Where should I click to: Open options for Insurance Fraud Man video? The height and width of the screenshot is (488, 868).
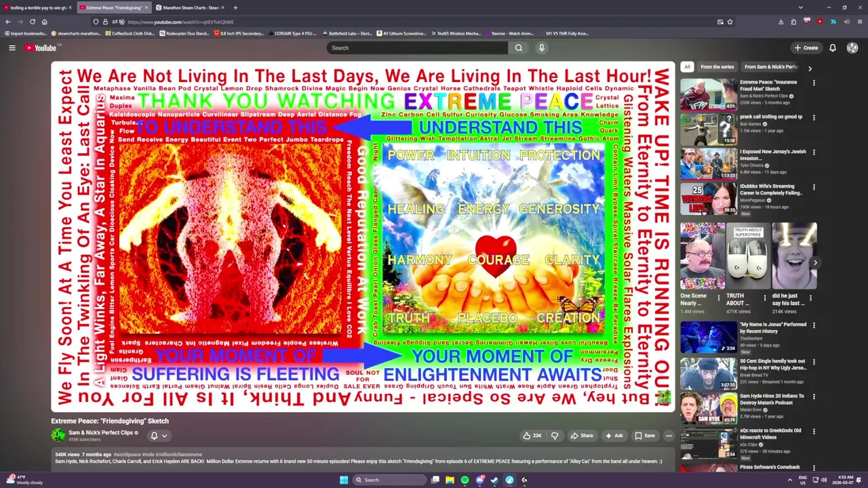(814, 83)
